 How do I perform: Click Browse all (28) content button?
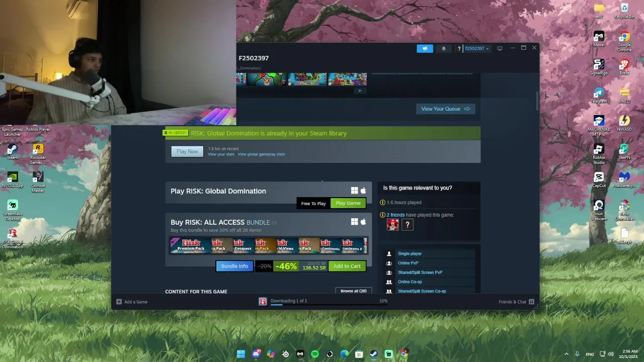353,291
